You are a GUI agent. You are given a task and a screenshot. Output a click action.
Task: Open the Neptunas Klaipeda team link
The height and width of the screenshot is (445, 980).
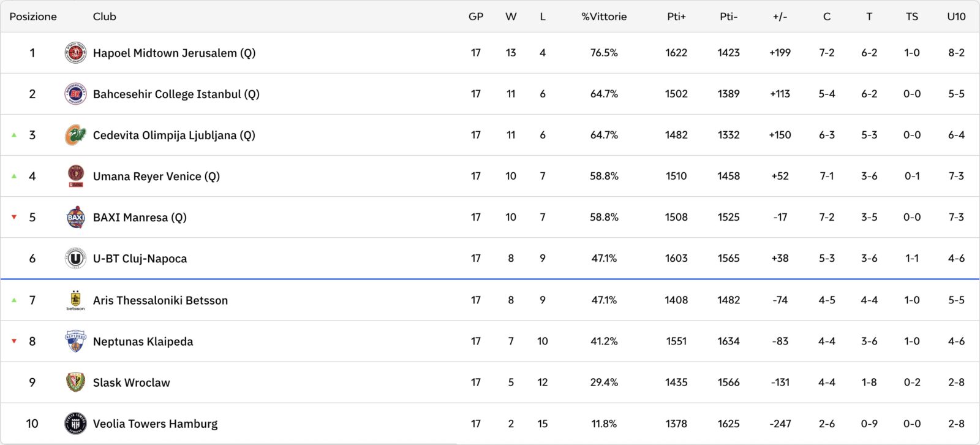(x=143, y=341)
